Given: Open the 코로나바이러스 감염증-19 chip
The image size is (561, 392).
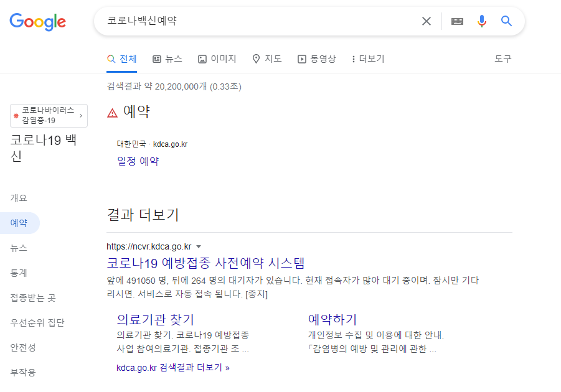Looking at the screenshot, I should (49, 116).
